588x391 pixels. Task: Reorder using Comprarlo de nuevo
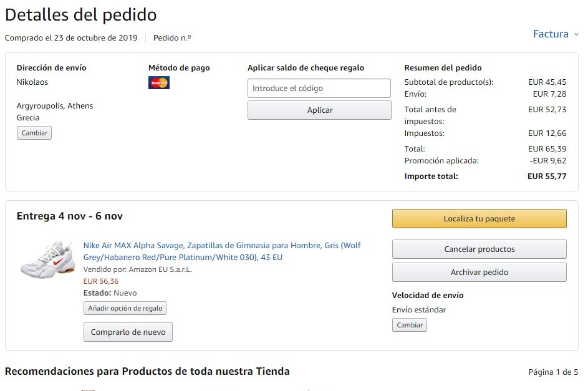[x=128, y=332]
